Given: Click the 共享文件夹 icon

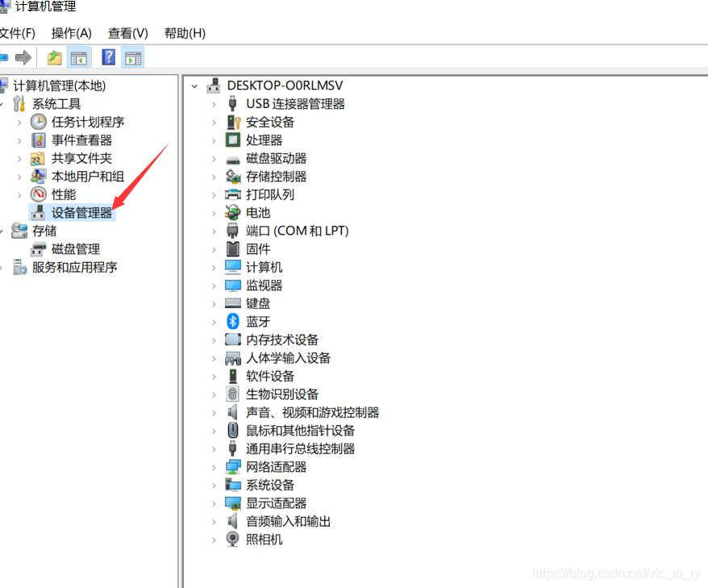Looking at the screenshot, I should point(37,159).
